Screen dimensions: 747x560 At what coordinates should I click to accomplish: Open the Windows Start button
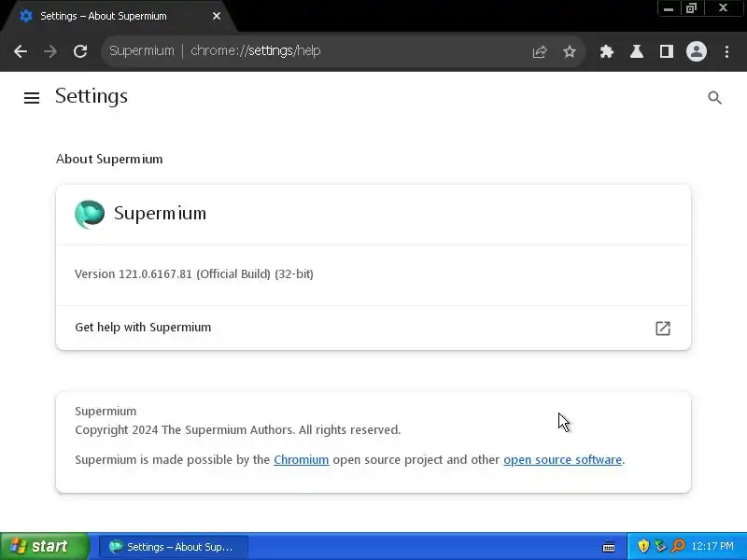point(45,546)
